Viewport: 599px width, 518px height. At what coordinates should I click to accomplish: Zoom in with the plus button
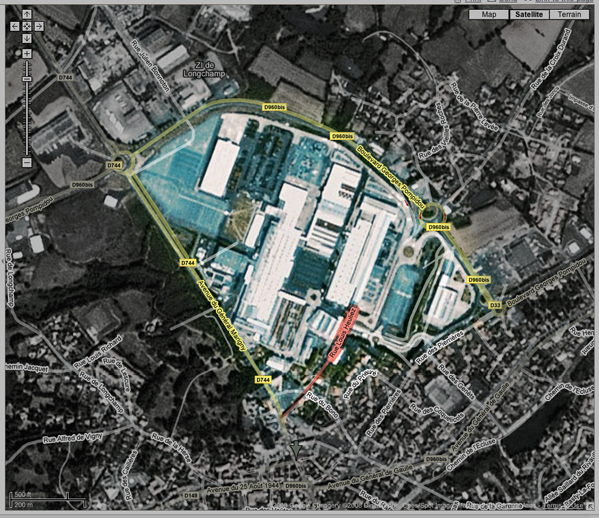click(27, 53)
